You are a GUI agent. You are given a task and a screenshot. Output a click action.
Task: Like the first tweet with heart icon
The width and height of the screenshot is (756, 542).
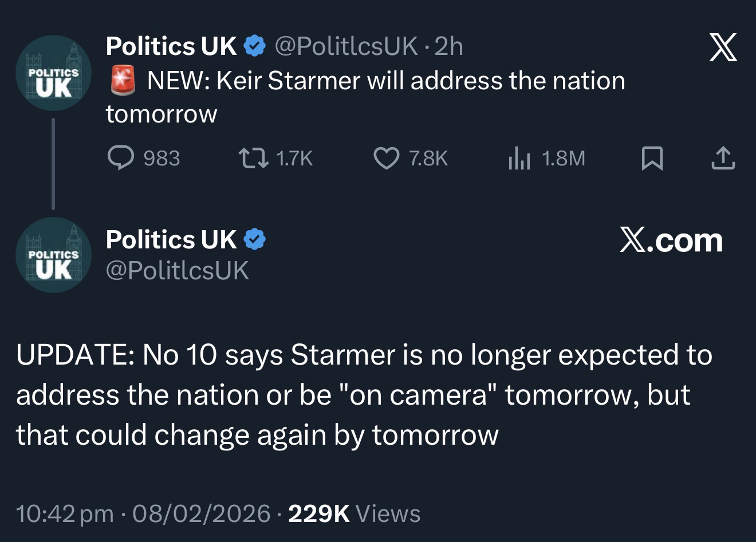pos(387,158)
